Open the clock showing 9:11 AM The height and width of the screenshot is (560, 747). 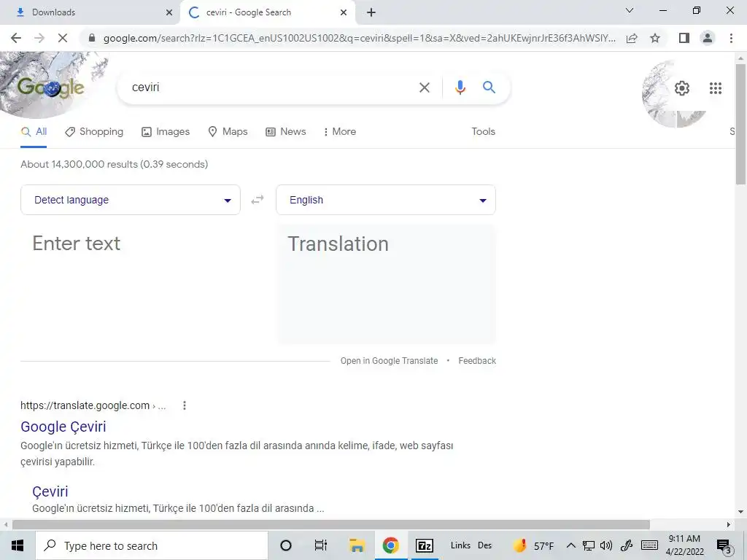(684, 545)
